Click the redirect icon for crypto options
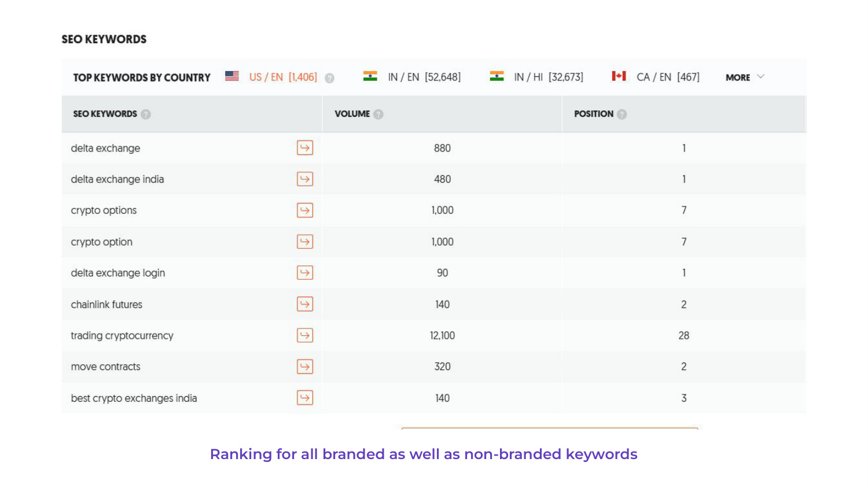 (305, 210)
